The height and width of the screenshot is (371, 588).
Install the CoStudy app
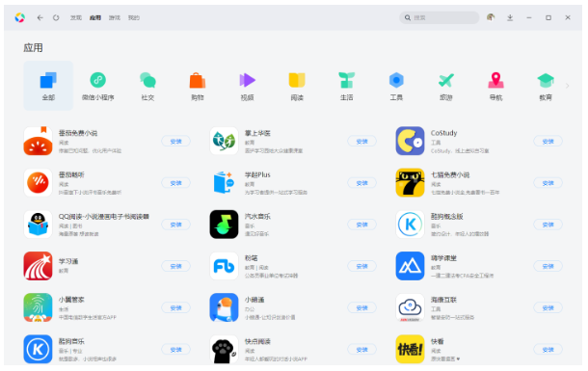click(548, 142)
